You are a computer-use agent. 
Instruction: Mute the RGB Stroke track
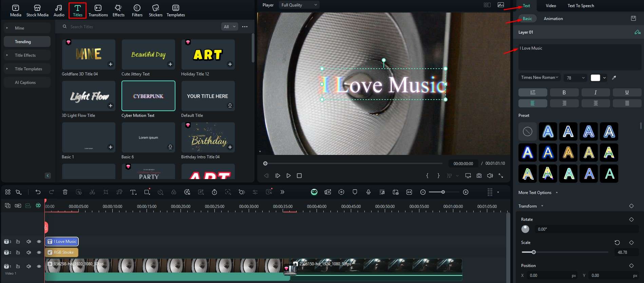tap(29, 252)
